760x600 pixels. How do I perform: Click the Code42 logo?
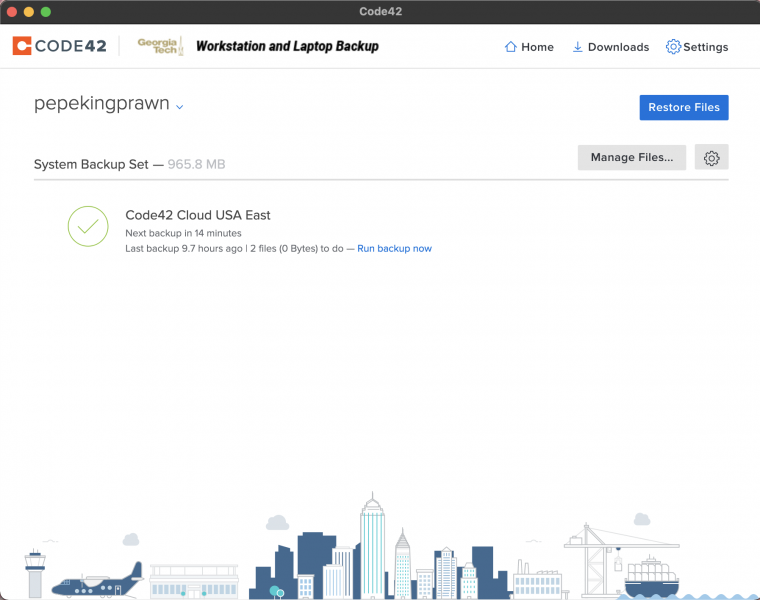click(60, 46)
